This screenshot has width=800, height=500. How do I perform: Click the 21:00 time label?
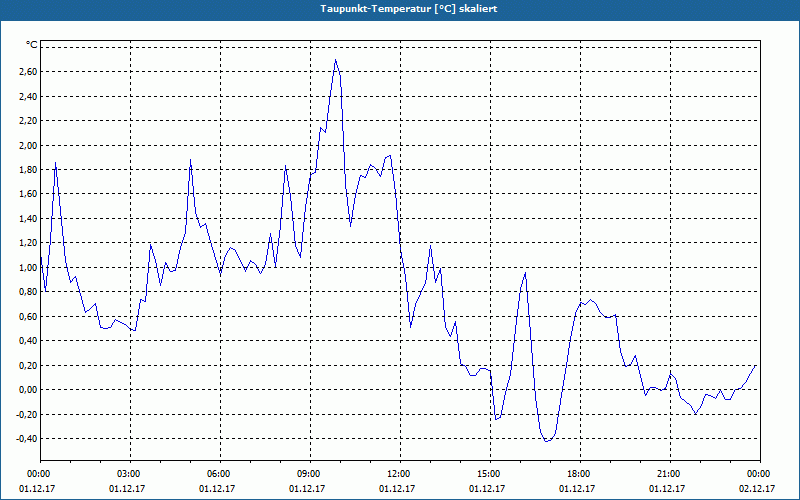(x=670, y=474)
